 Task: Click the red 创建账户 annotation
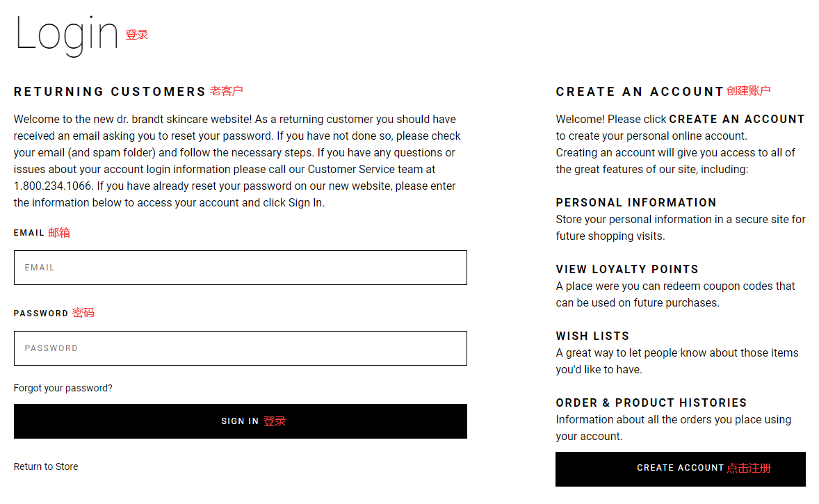[x=749, y=91]
